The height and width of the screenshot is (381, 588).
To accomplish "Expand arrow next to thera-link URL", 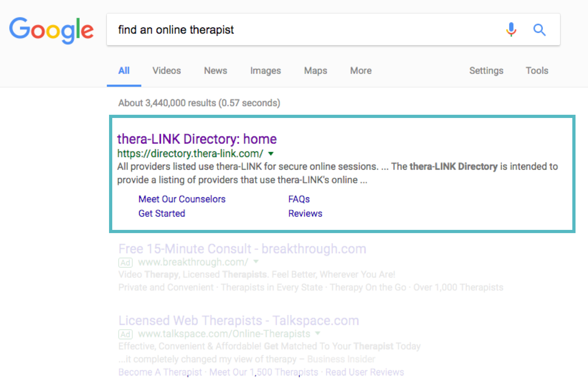I will pyautogui.click(x=271, y=154).
